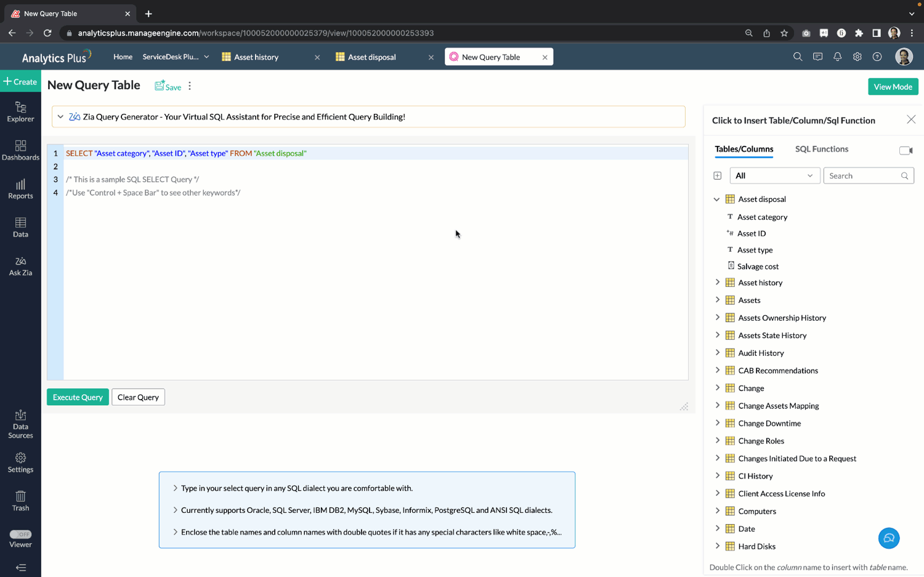The width and height of the screenshot is (924, 577).
Task: Switch to the Asset history tab
Action: [x=256, y=57]
